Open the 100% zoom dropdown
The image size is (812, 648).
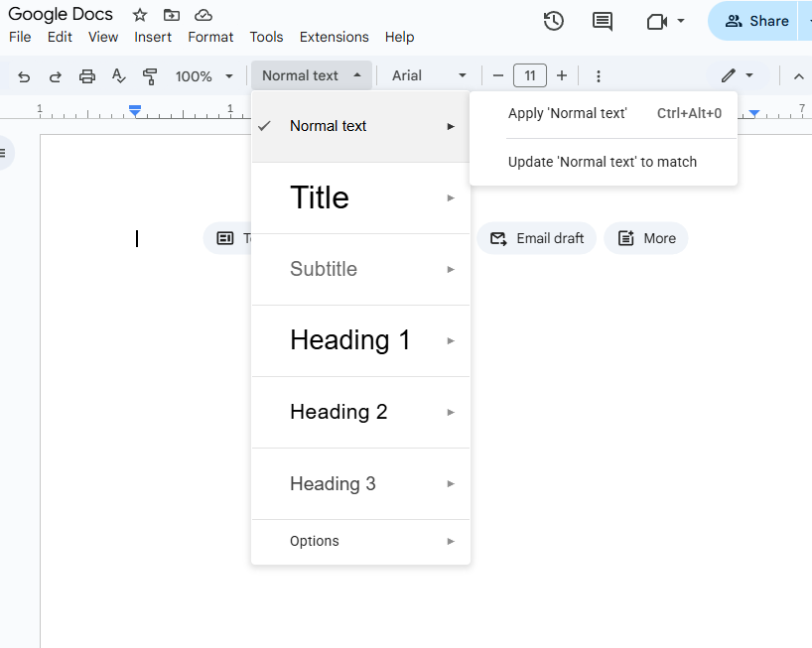pos(204,75)
